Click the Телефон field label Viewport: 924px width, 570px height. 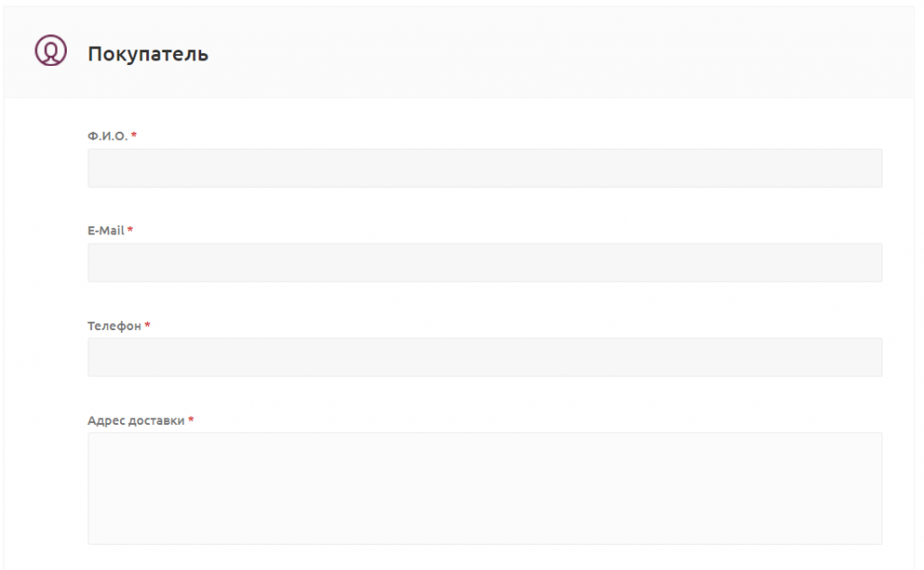tap(115, 326)
